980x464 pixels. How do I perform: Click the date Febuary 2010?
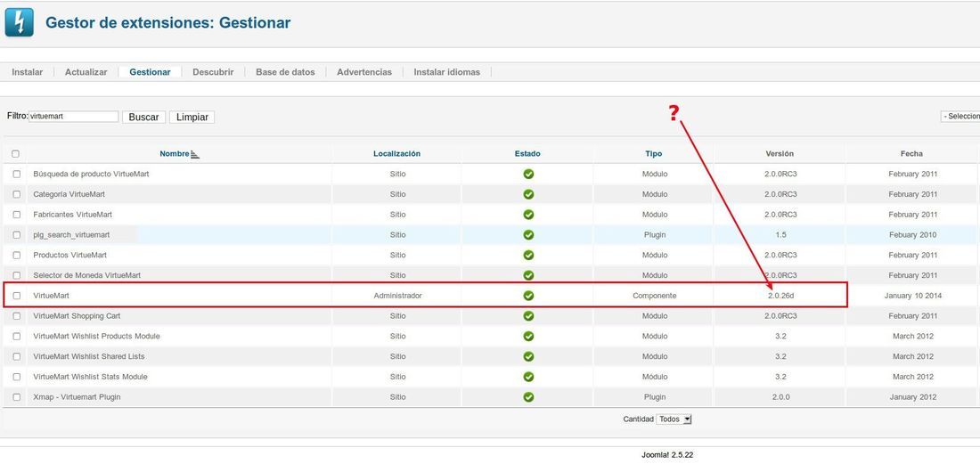[913, 235]
